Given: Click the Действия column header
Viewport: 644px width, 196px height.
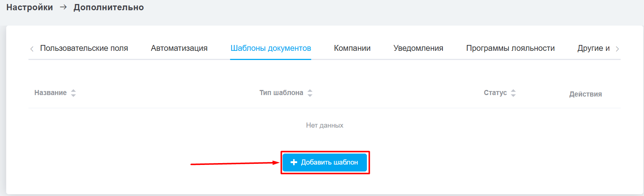Looking at the screenshot, I should tap(586, 94).
